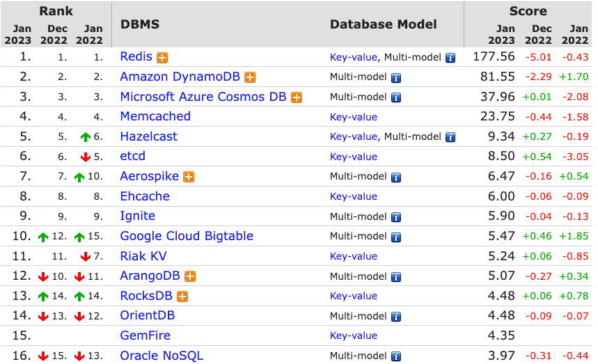Screen dimensions: 598x364
Task: Click the -3.05 change value for etcd
Action: coord(576,157)
